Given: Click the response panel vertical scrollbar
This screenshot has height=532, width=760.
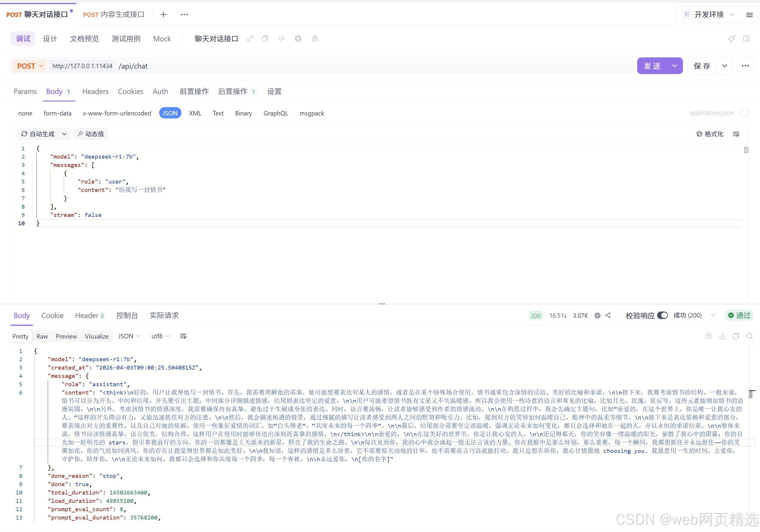Looking at the screenshot, I should point(751,394).
